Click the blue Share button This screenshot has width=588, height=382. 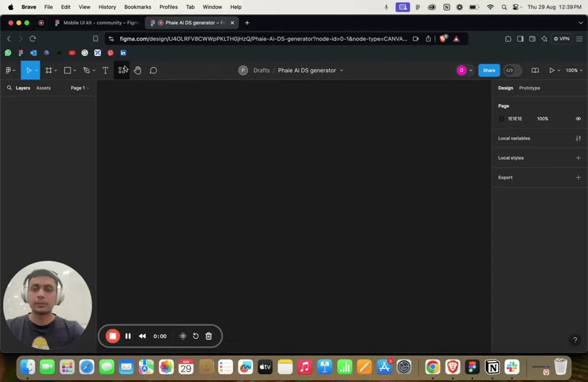coord(489,70)
